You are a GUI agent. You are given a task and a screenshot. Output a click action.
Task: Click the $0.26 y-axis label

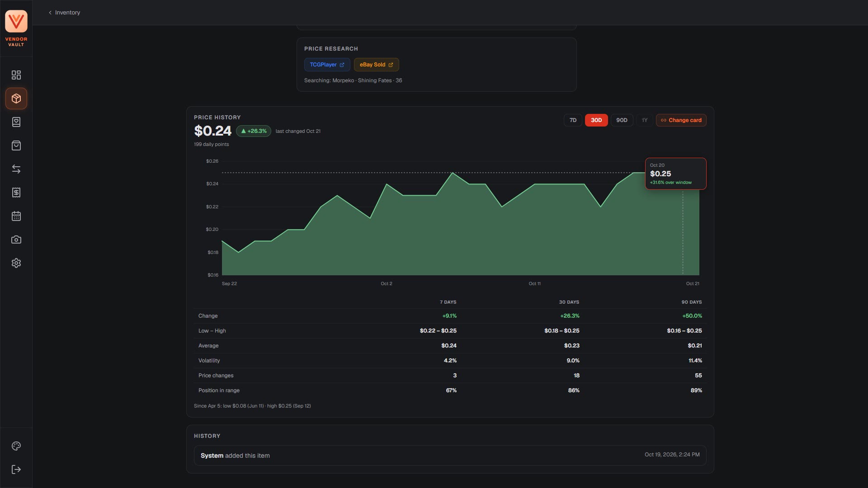[212, 161]
